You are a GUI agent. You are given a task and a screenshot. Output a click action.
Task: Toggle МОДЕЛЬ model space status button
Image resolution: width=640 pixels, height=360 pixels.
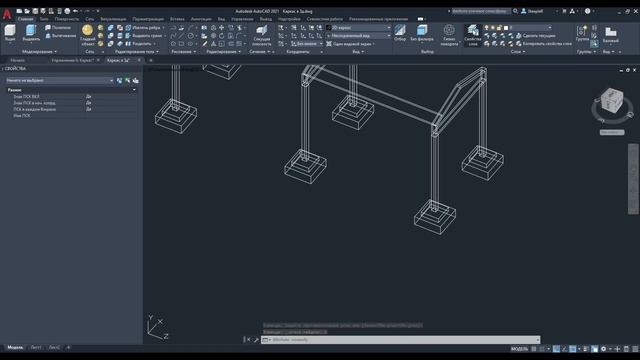[x=519, y=349]
